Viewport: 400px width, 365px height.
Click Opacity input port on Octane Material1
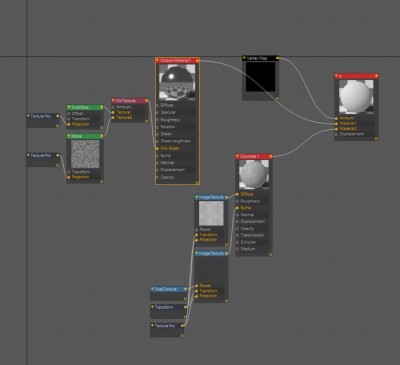[x=157, y=177]
